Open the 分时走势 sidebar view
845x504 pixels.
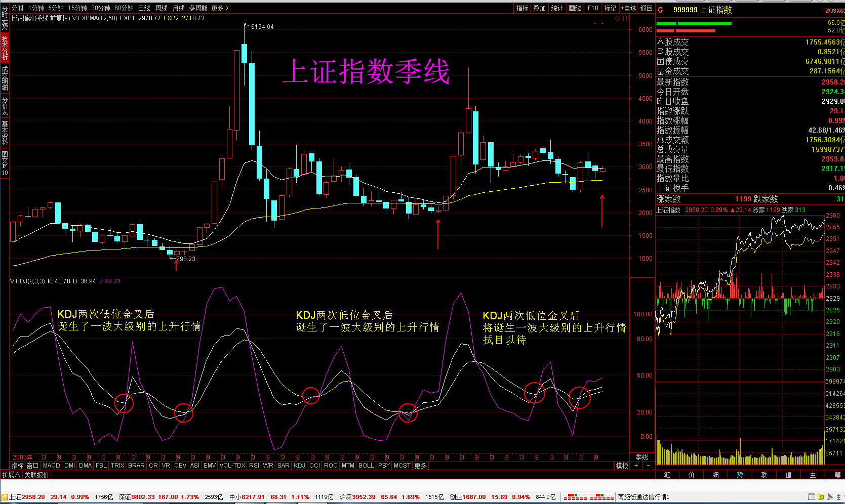(x=5, y=18)
